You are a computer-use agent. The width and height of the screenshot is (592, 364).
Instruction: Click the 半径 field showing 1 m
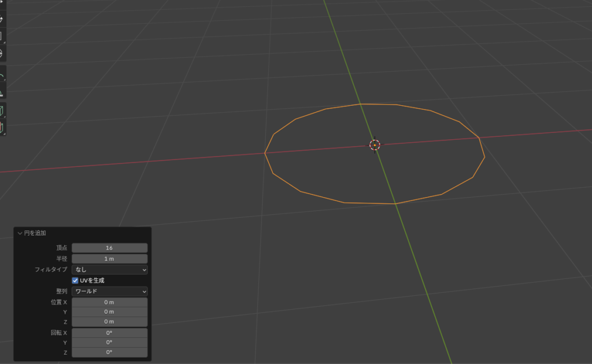[x=109, y=259]
